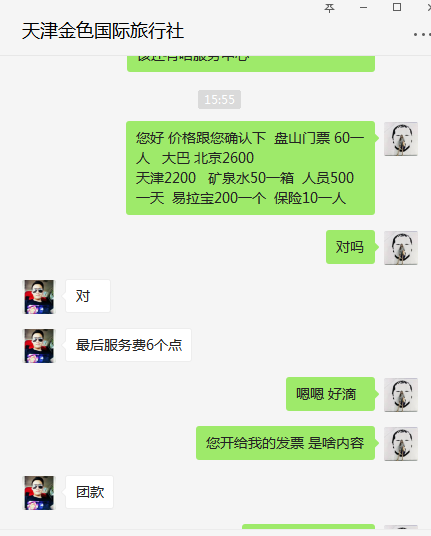Select the 嗯嗯 好滴 message bubble
The image size is (431, 536).
point(331,394)
